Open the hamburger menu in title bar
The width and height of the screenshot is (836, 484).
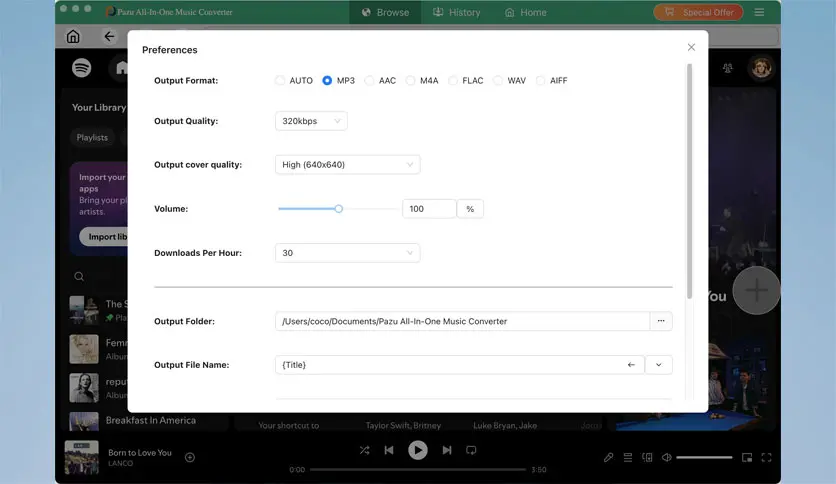(759, 12)
